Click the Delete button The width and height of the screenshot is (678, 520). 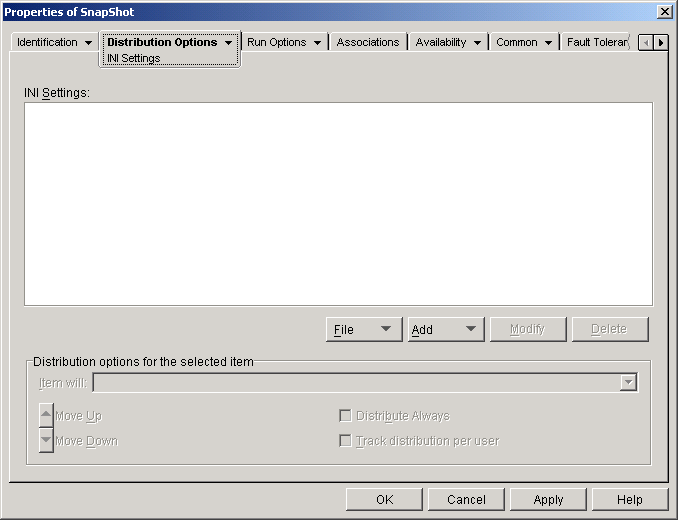point(610,329)
